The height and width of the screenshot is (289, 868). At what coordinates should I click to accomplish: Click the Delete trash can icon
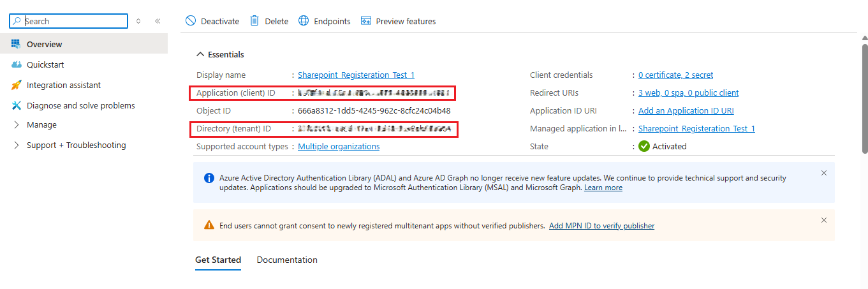(x=254, y=21)
